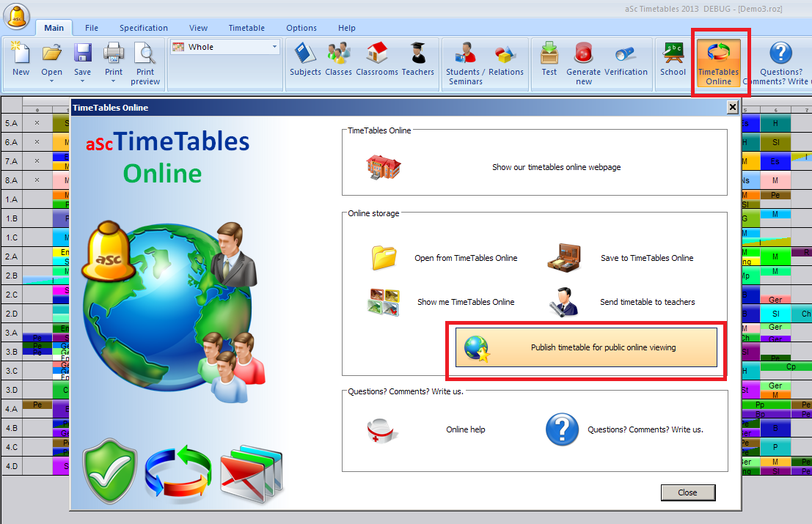Select class row 2.D in timetable
Viewport: 812px width, 524px height.
coord(12,314)
